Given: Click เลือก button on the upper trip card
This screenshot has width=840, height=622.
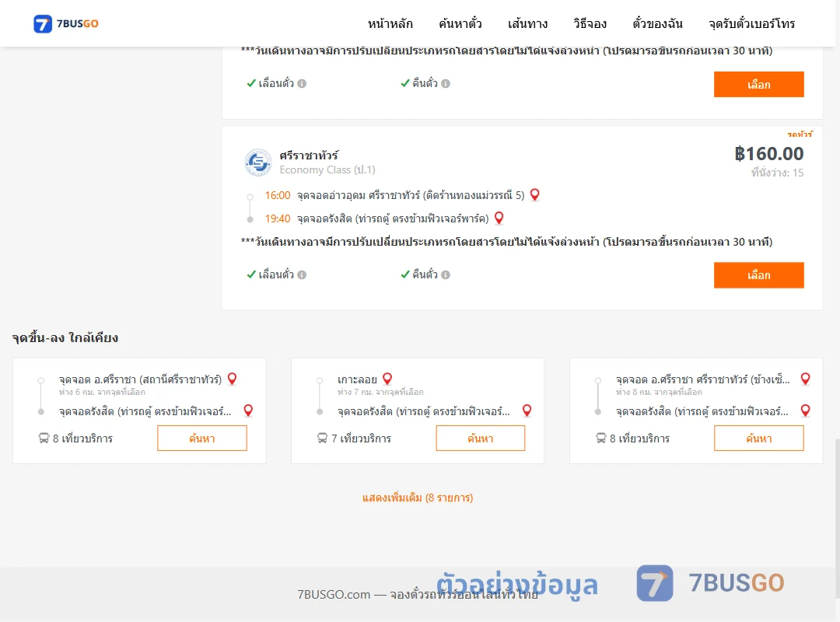Looking at the screenshot, I should 758,84.
